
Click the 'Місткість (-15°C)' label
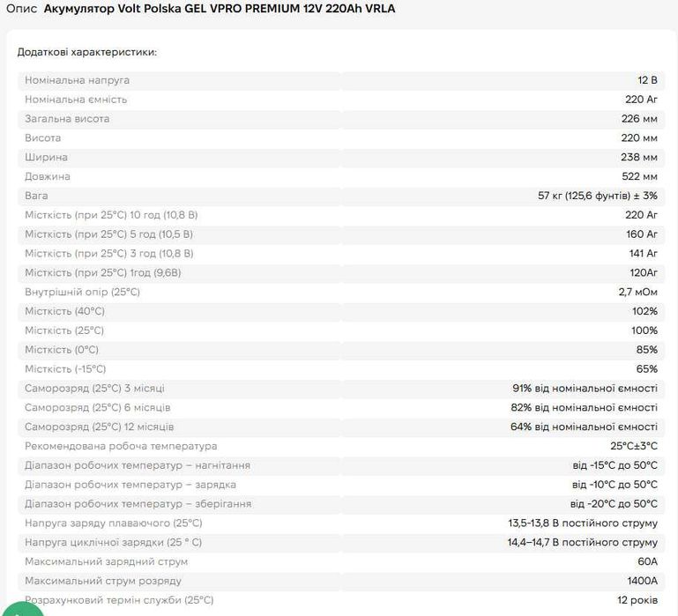point(65,369)
